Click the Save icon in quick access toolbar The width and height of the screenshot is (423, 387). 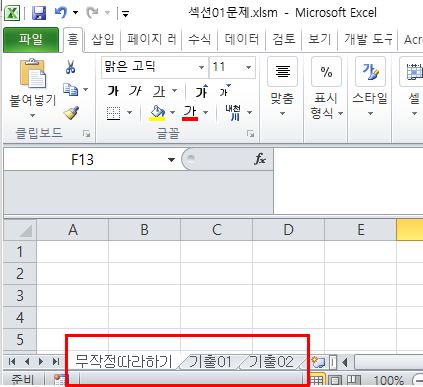[x=39, y=13]
